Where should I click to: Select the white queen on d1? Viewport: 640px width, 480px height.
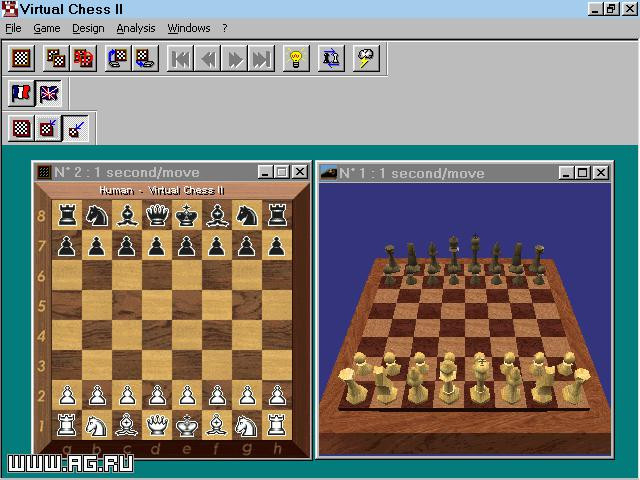pos(157,425)
